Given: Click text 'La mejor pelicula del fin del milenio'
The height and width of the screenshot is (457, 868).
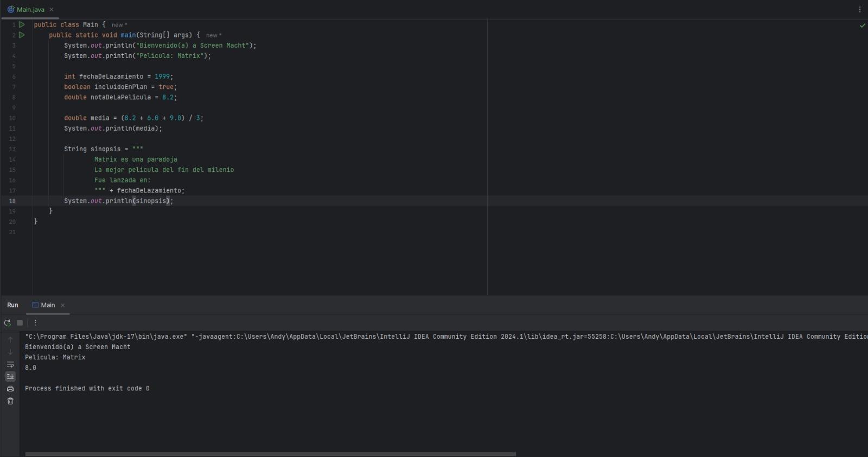Looking at the screenshot, I should coord(164,170).
